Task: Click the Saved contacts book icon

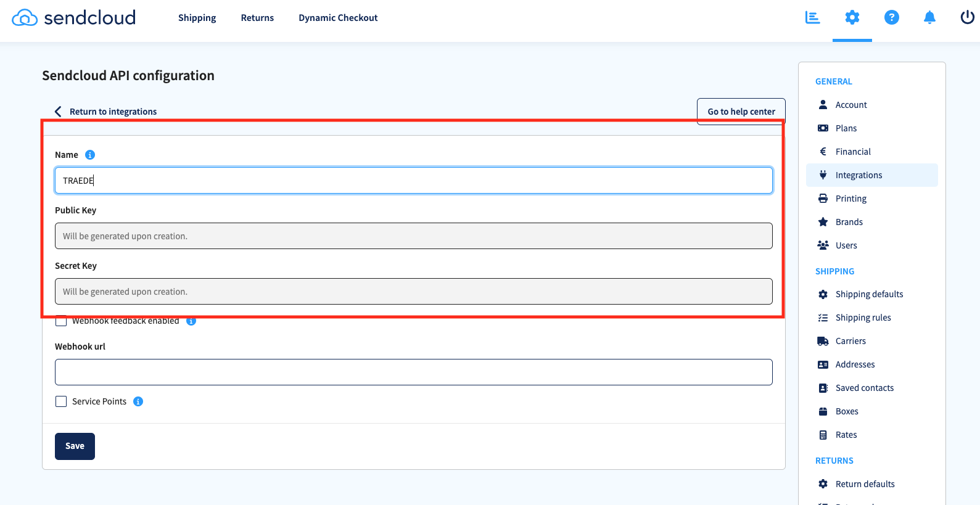Action: tap(823, 388)
